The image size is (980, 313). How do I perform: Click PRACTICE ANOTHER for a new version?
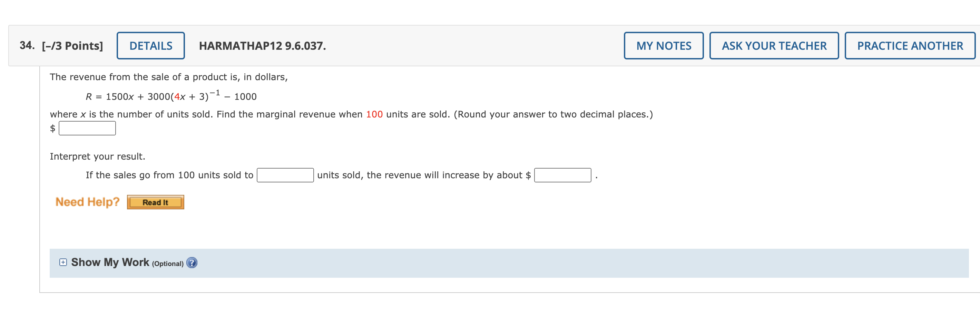pos(909,45)
